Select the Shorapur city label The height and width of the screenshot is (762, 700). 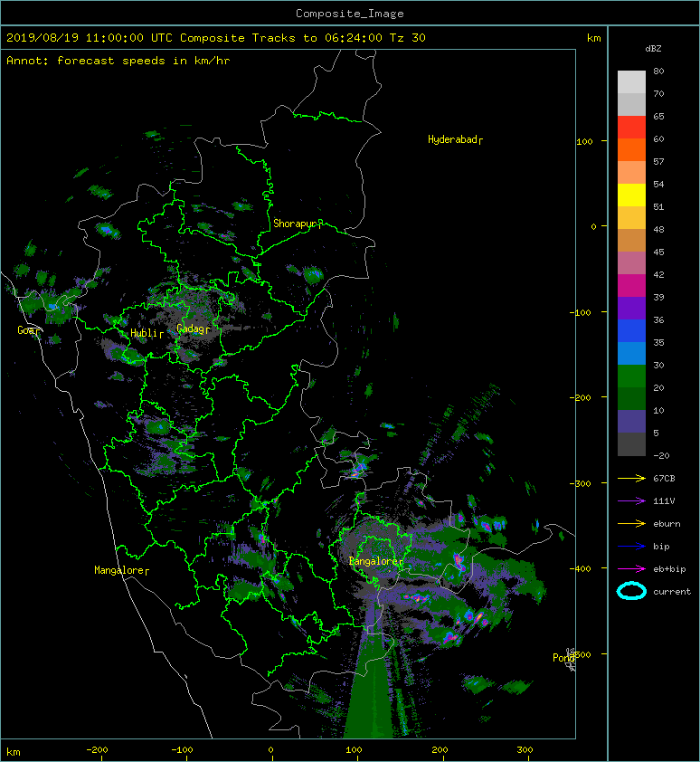tap(298, 224)
